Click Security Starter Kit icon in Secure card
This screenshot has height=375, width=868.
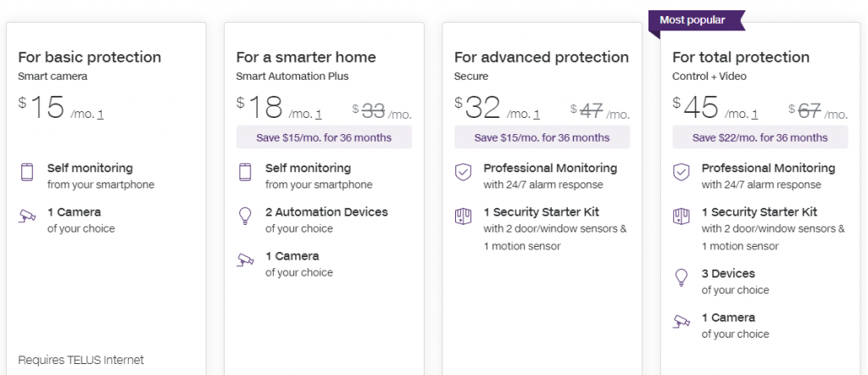tap(463, 216)
